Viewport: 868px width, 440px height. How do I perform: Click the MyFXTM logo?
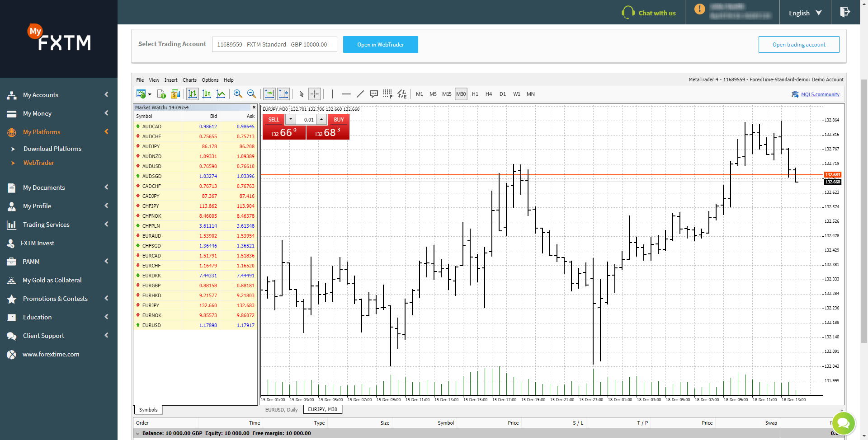59,37
